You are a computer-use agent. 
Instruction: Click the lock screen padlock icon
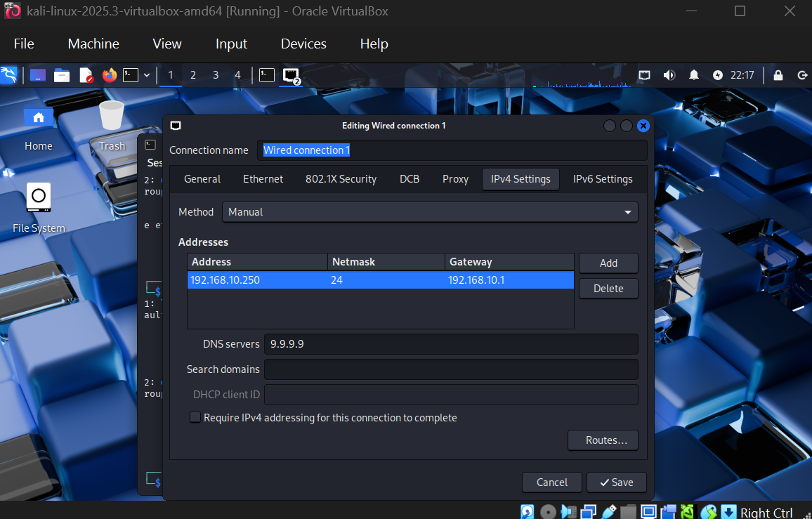tap(778, 75)
